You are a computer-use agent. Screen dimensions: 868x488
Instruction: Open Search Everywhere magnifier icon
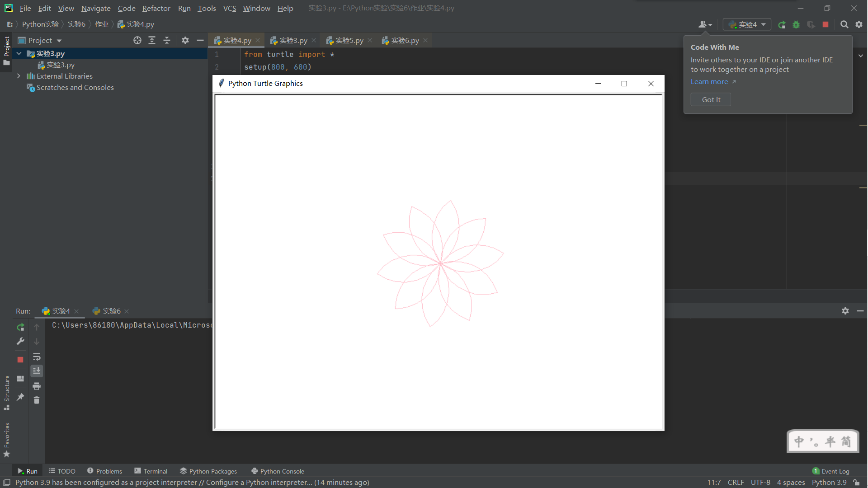pyautogui.click(x=844, y=24)
